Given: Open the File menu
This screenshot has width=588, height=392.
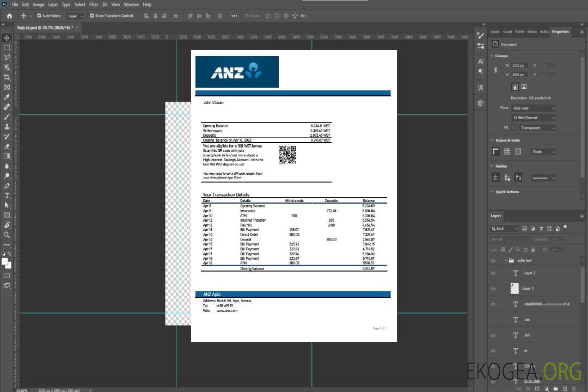Looking at the screenshot, I should (15, 4).
